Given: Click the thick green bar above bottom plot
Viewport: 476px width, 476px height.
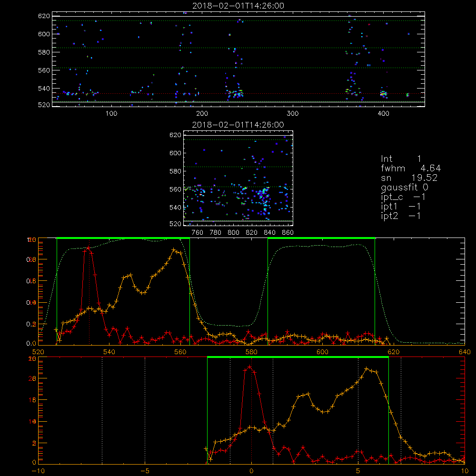Looking at the screenshot, I should click(x=298, y=357).
